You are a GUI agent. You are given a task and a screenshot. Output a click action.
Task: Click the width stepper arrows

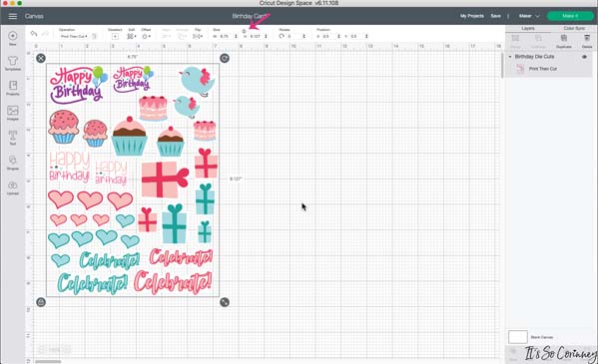236,36
